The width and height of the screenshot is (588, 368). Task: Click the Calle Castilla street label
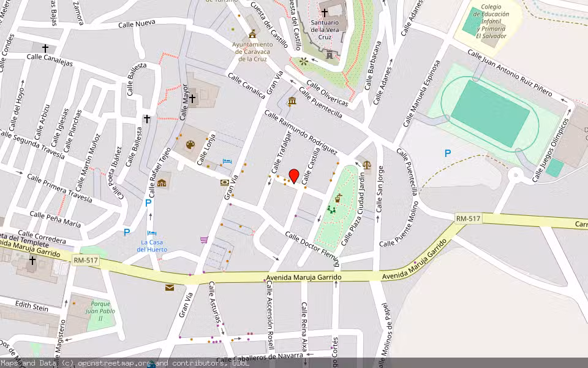coord(311,166)
